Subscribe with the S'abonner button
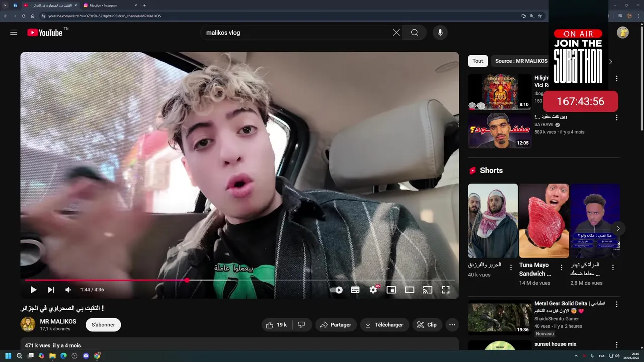644x362 pixels. coord(103,325)
